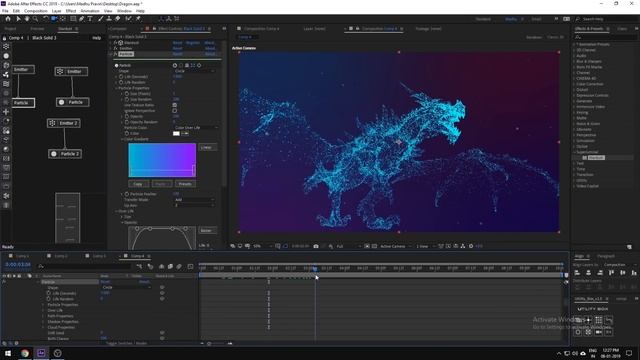640x360 pixels.
Task: Select the Pen tool
Action: tap(82, 19)
